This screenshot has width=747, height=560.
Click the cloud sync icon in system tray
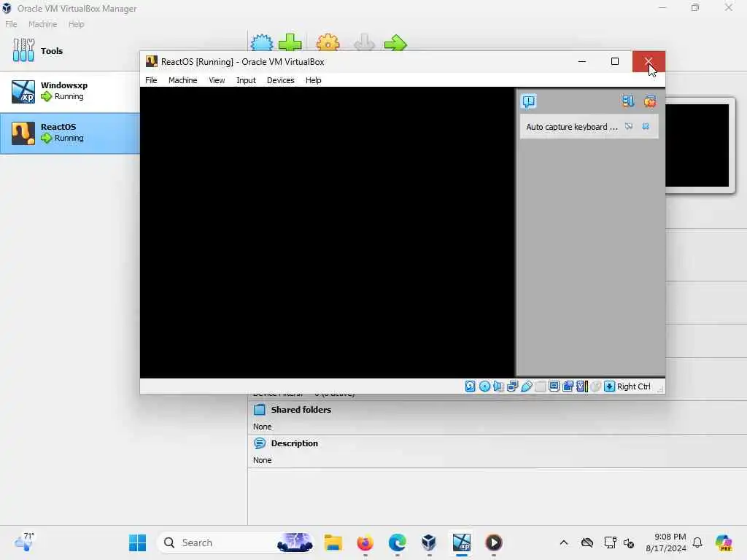point(587,542)
